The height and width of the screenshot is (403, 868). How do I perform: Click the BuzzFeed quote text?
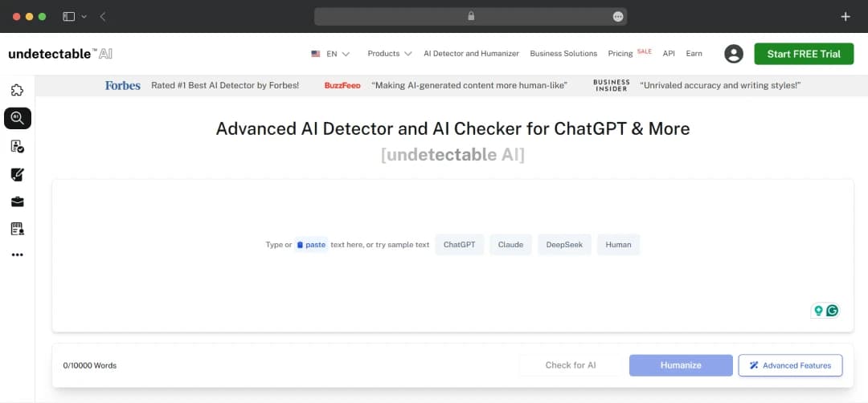pos(469,86)
